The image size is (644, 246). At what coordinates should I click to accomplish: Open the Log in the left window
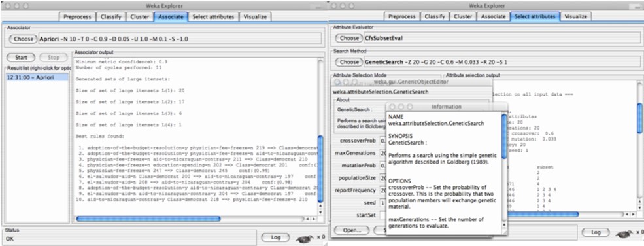click(x=276, y=237)
